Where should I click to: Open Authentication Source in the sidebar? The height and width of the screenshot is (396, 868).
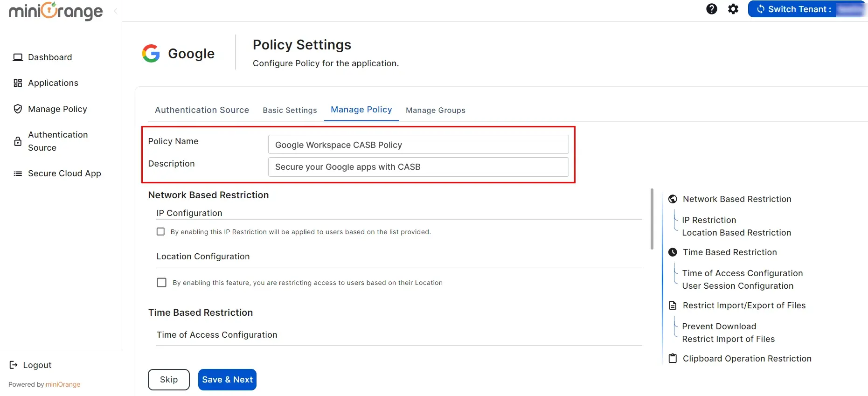58,141
